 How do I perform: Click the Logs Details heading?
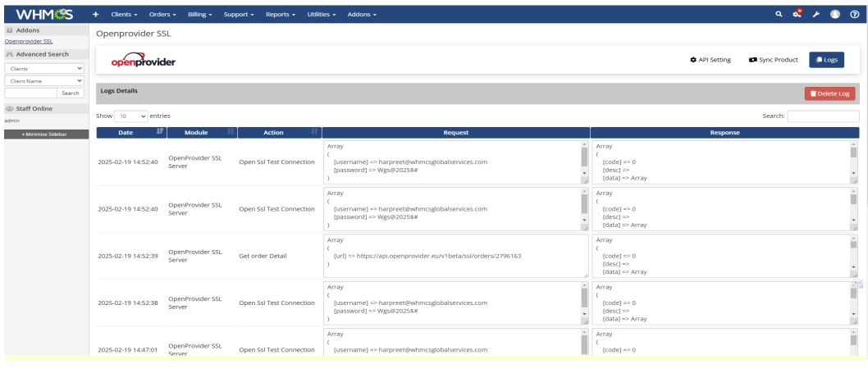[119, 90]
